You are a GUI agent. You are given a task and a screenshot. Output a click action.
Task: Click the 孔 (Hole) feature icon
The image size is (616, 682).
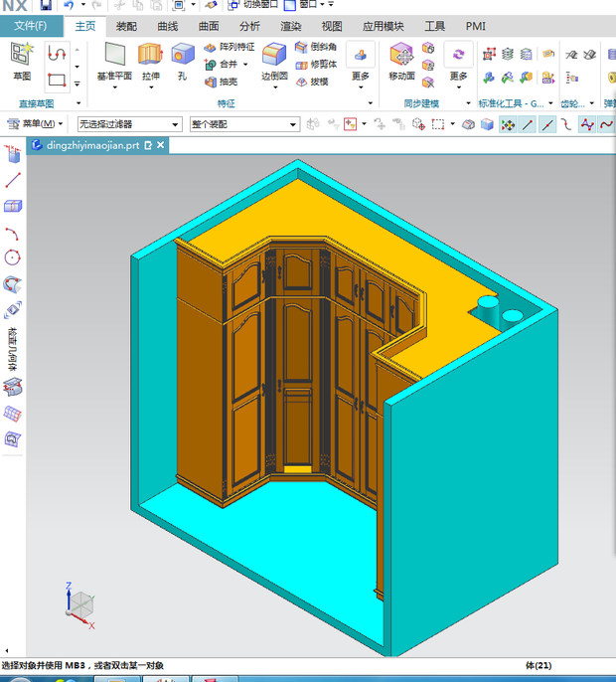(x=182, y=60)
